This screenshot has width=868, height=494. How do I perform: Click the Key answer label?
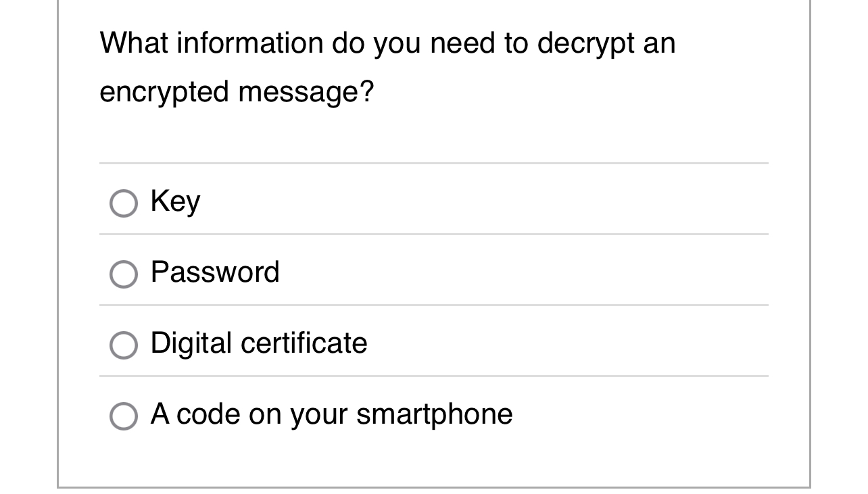pos(176,201)
